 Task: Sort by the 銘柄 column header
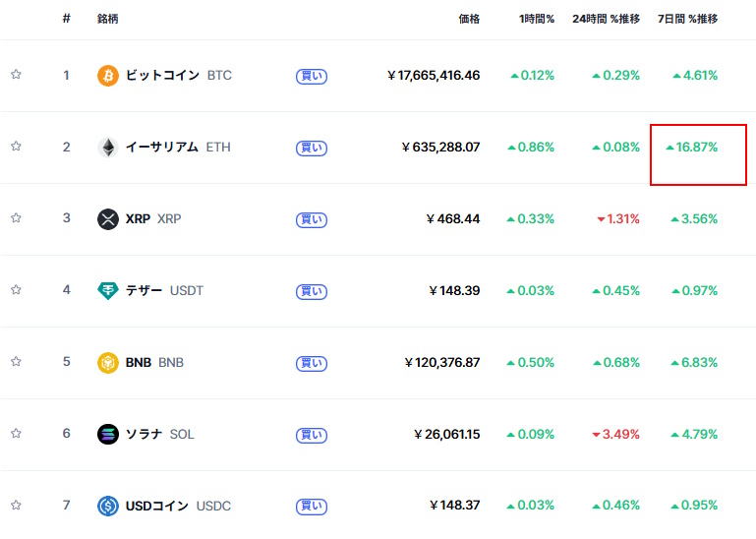tap(107, 19)
